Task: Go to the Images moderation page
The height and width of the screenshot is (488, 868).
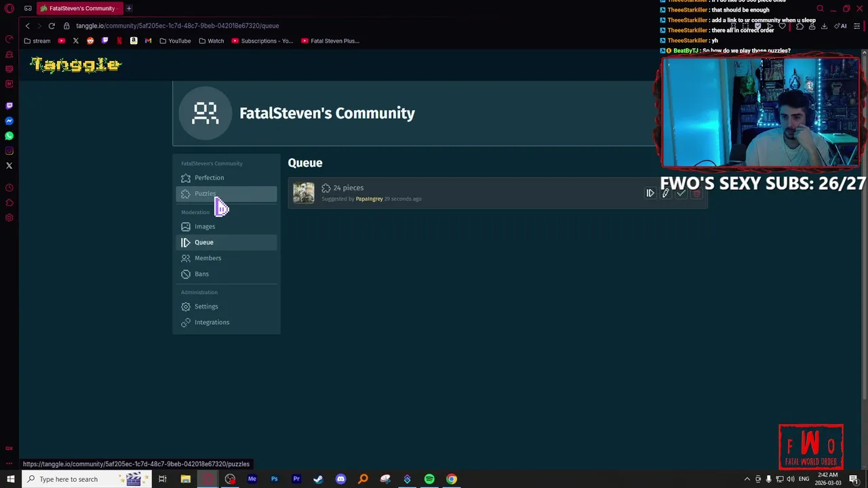Action: (x=226, y=226)
